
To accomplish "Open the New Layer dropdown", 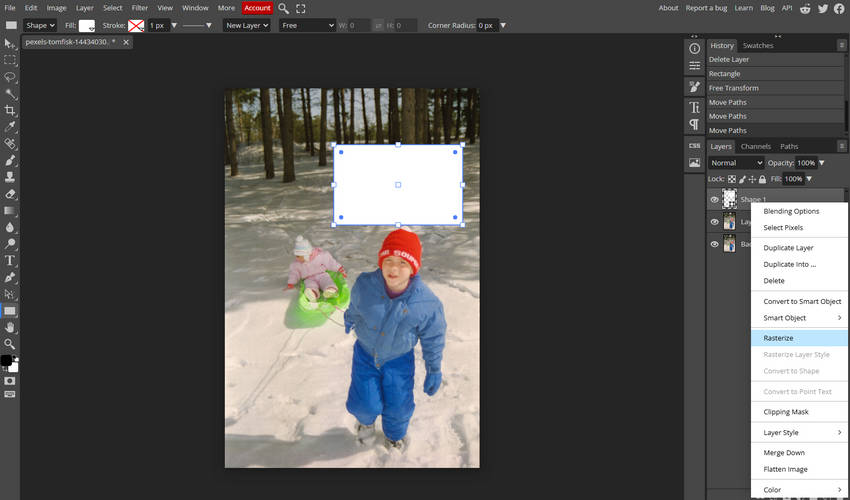I will pyautogui.click(x=247, y=25).
